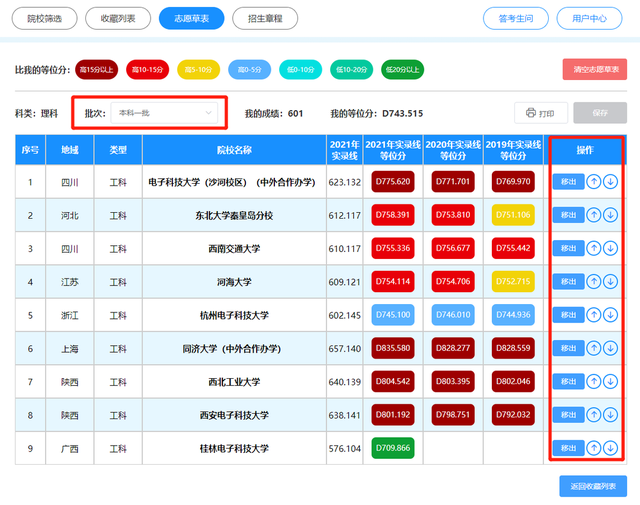Screen dimensions: 640x505
Task: Click the grey 保存 button
Action: pos(600,113)
